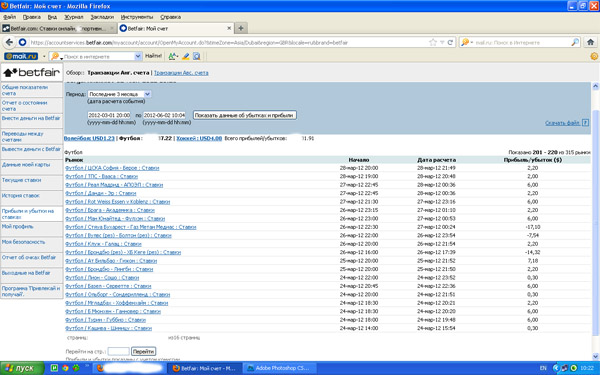
Task: Click Показать данные об убытках и прибыли button
Action: point(245,115)
